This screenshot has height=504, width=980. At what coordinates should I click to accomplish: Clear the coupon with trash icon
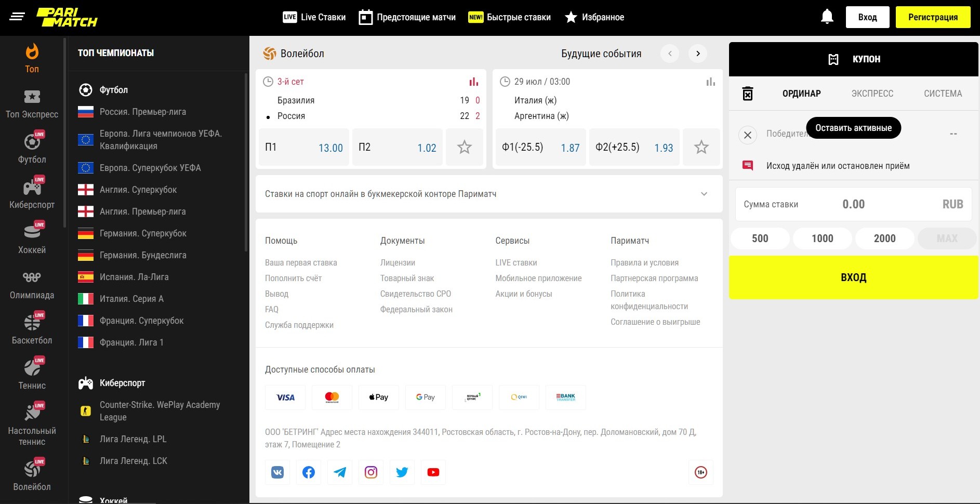point(748,94)
